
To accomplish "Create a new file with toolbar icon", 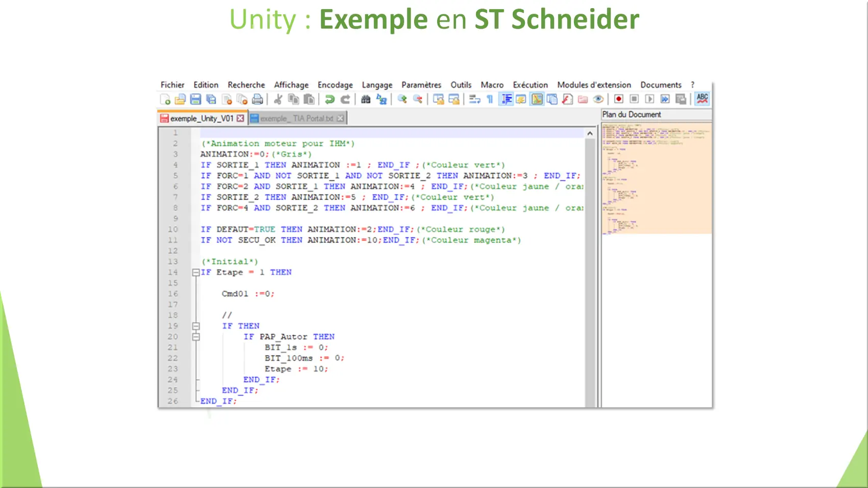I will tap(165, 99).
